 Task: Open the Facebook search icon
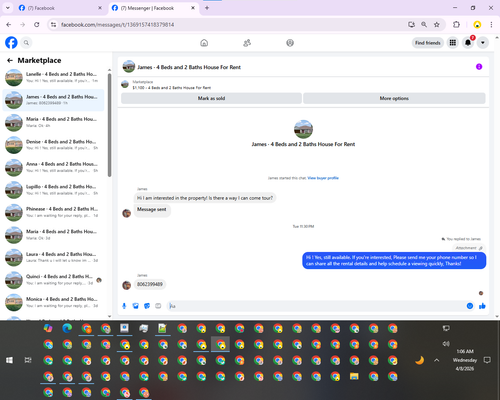click(26, 43)
